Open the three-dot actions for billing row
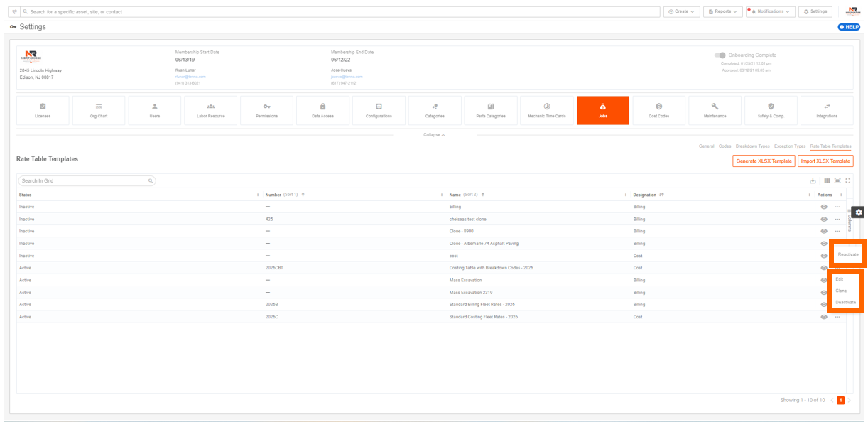This screenshot has height=422, width=868. [837, 207]
